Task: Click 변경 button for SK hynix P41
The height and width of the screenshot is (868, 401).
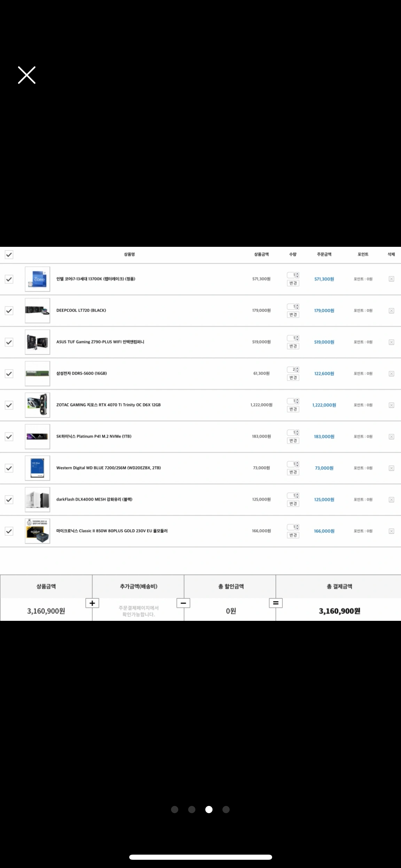Action: pyautogui.click(x=293, y=441)
